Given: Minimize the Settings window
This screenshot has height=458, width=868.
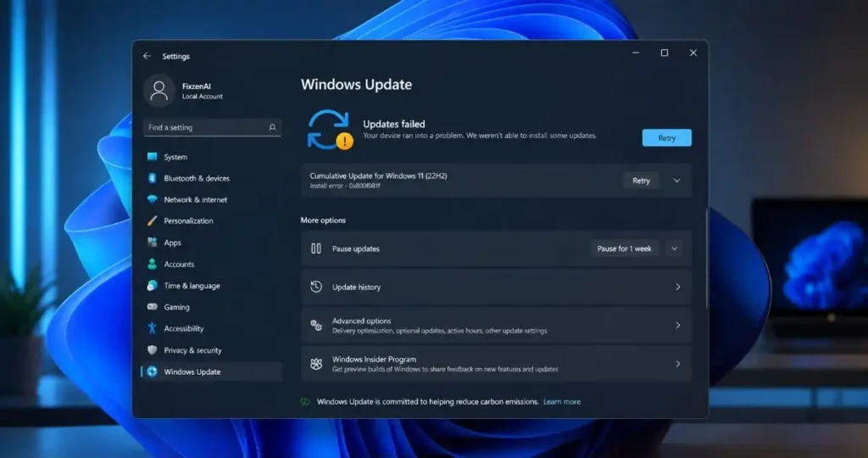Looking at the screenshot, I should coord(636,53).
